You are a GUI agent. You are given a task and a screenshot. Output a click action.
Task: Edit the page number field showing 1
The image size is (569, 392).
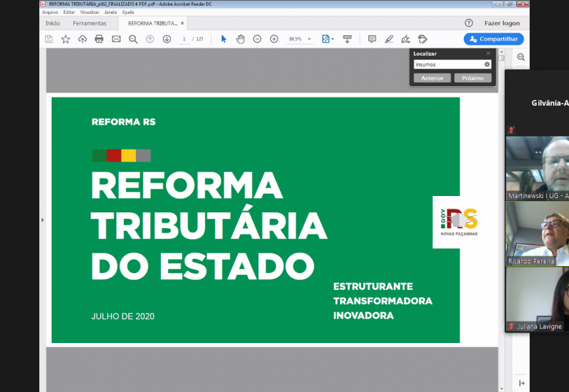click(184, 39)
